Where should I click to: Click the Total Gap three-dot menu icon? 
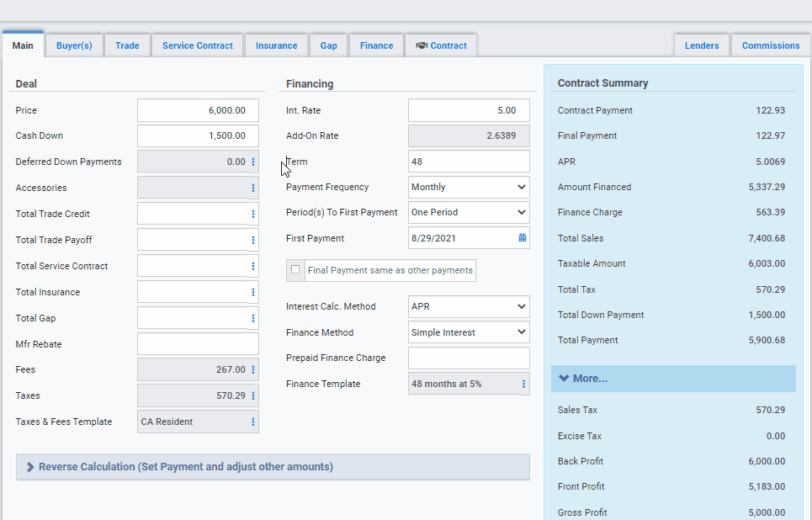[x=253, y=317]
